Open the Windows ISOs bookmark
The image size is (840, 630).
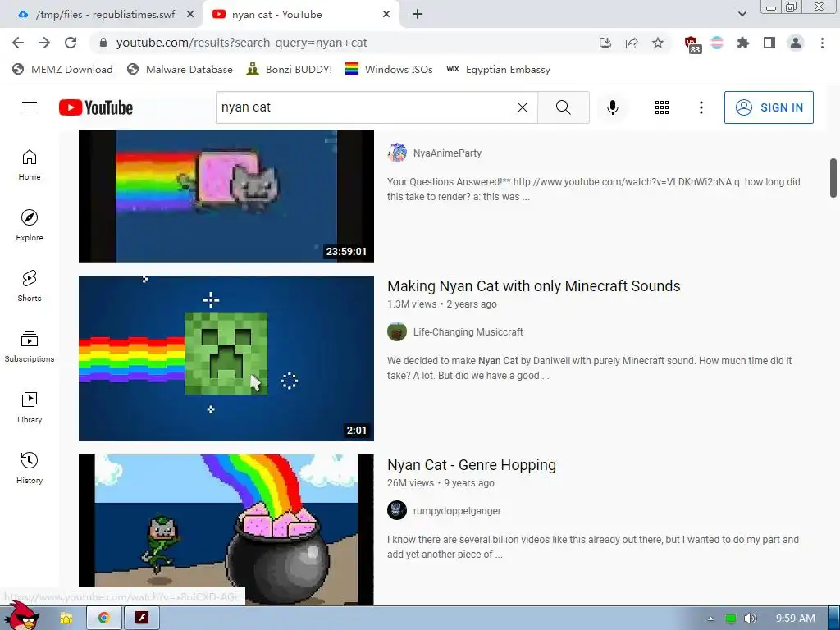tap(389, 69)
